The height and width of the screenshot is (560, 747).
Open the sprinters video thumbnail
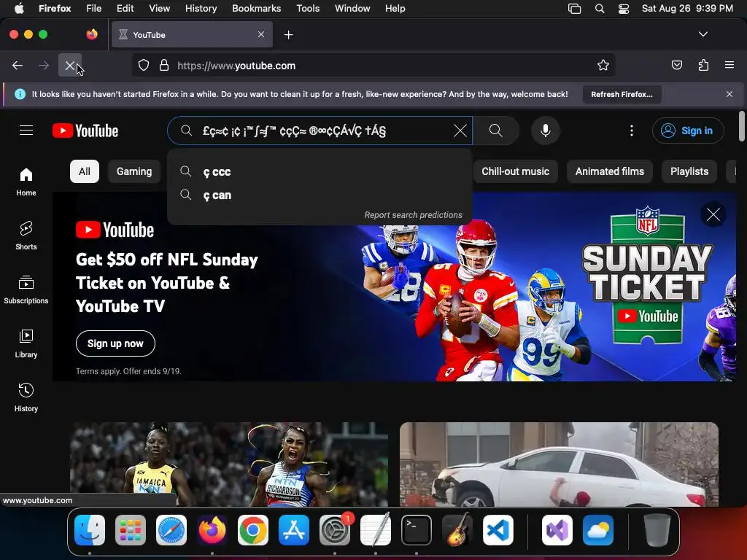(229, 464)
